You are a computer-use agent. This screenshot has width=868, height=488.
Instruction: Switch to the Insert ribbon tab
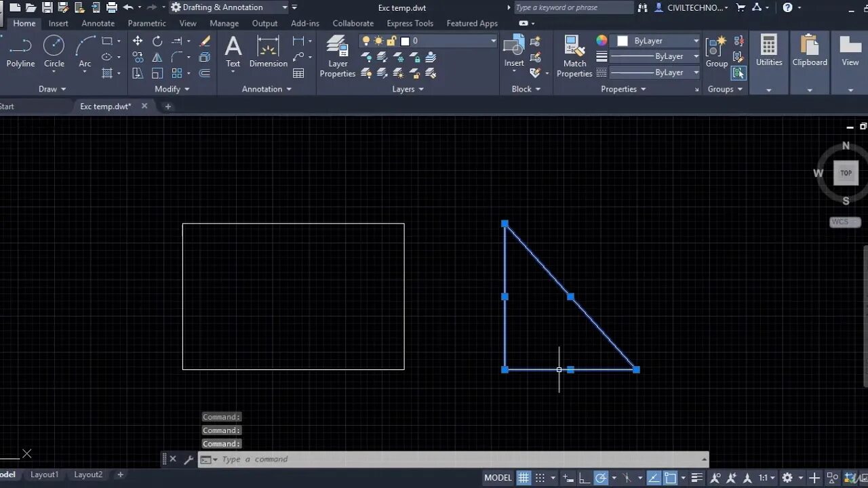[58, 23]
